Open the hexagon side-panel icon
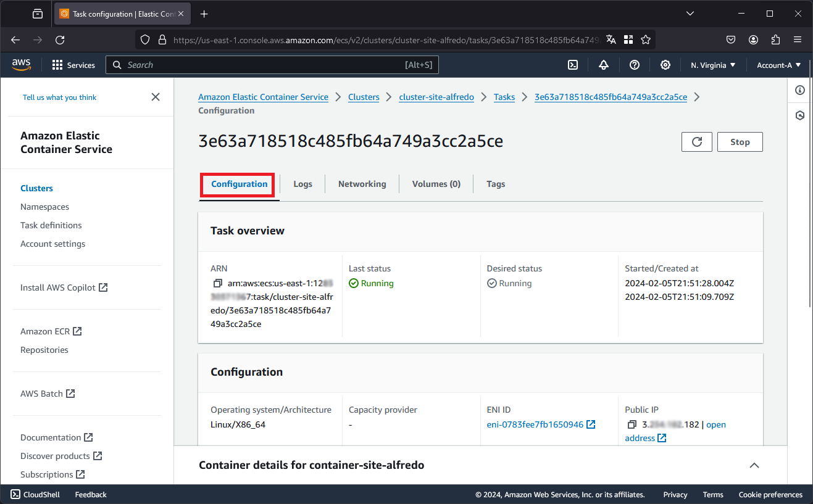 click(800, 115)
